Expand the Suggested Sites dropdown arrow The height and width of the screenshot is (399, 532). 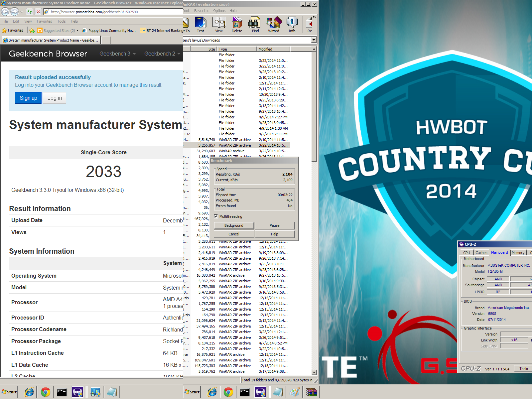click(x=77, y=31)
